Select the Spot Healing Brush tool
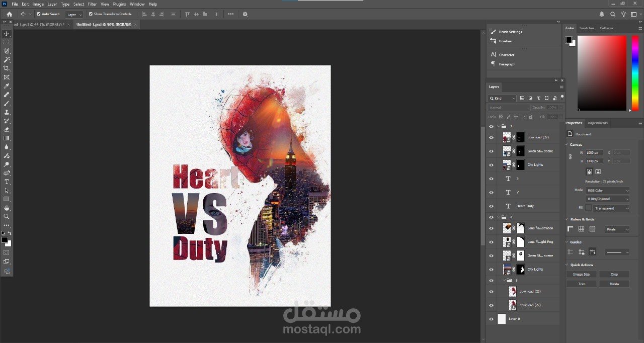Image resolution: width=644 pixels, height=343 pixels. (7, 95)
